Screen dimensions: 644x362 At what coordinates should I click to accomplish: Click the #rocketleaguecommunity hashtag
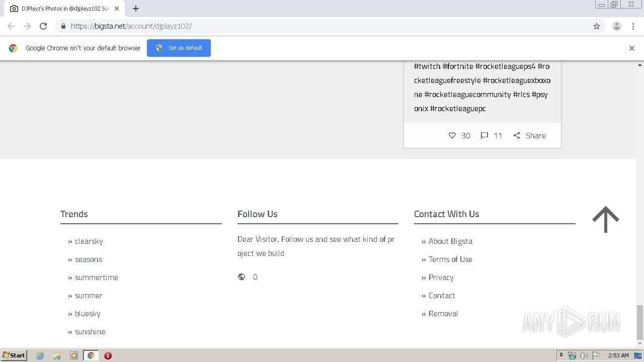(x=467, y=95)
